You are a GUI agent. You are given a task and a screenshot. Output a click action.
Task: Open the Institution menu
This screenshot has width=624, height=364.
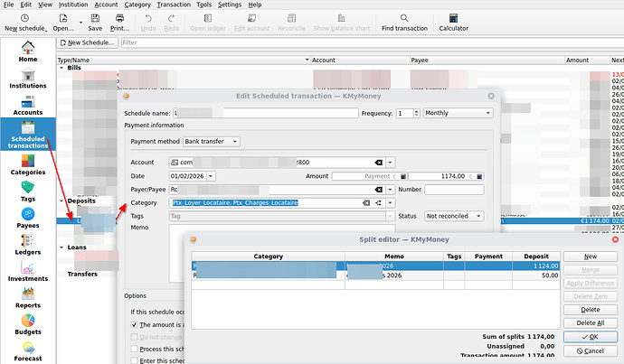pos(73,5)
